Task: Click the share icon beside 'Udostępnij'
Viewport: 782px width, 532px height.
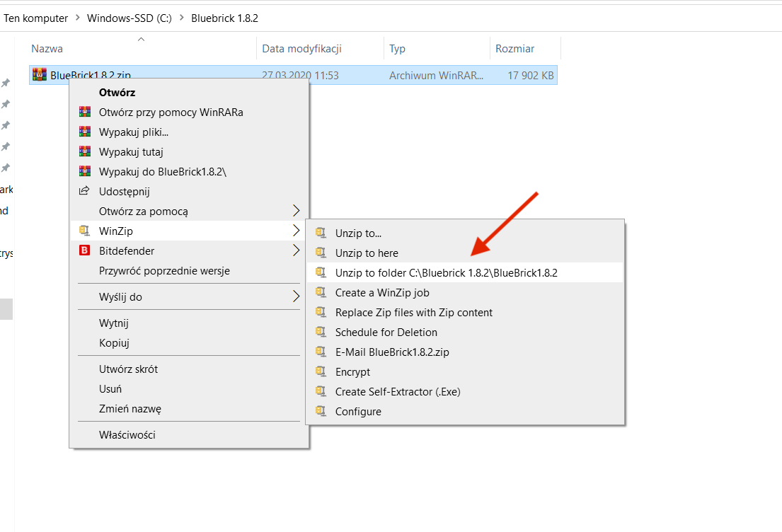Action: [84, 191]
